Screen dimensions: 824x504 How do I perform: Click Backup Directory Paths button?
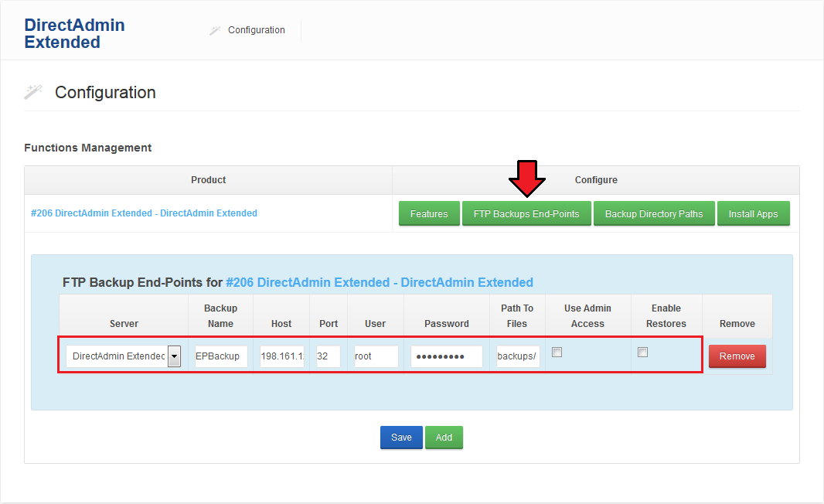click(x=654, y=214)
